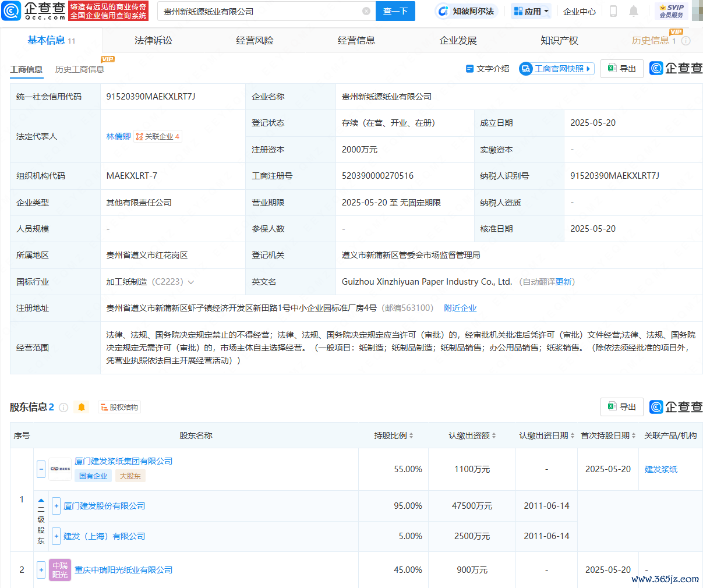Open 厦门建发浆纸集团有限公司 shareholder link
The width and height of the screenshot is (703, 588).
tap(123, 461)
